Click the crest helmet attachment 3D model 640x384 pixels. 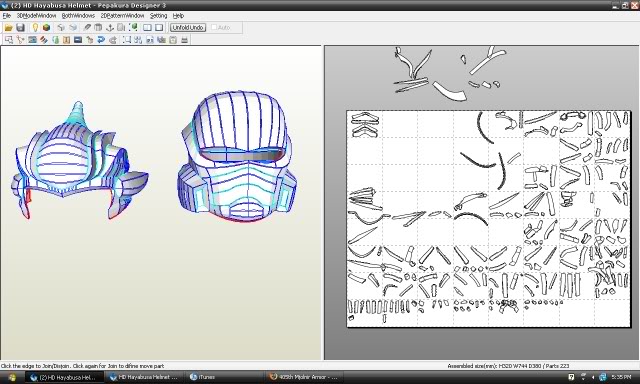point(80,161)
